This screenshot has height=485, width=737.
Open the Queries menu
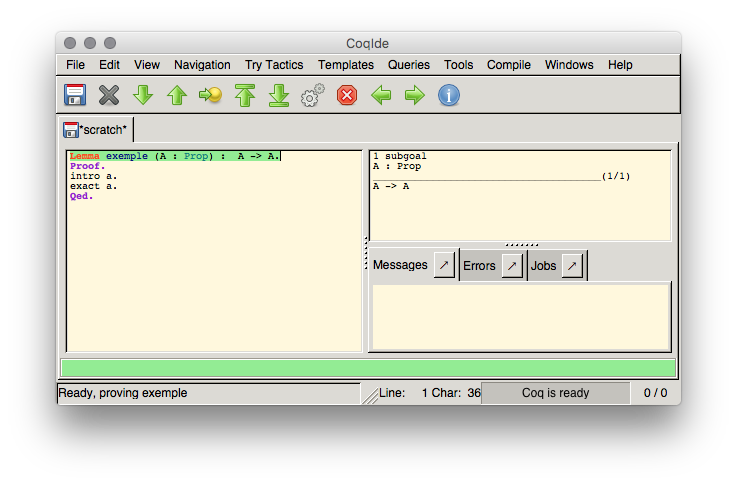(x=408, y=65)
